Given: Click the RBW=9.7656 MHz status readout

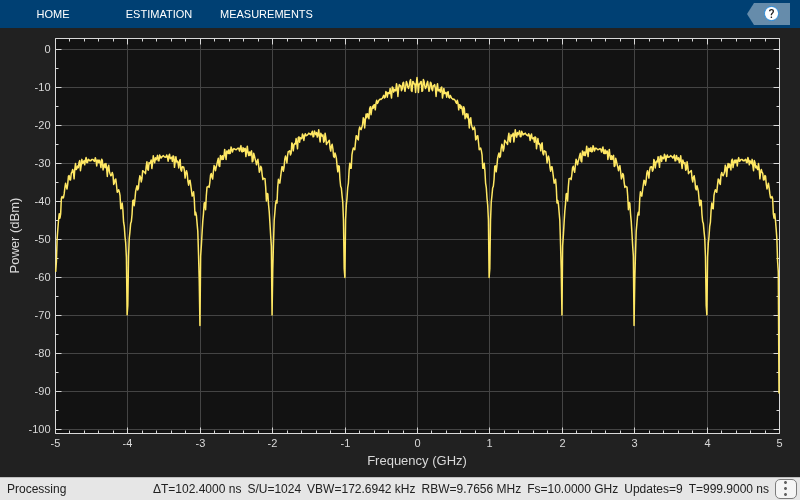Looking at the screenshot, I should [x=471, y=489].
